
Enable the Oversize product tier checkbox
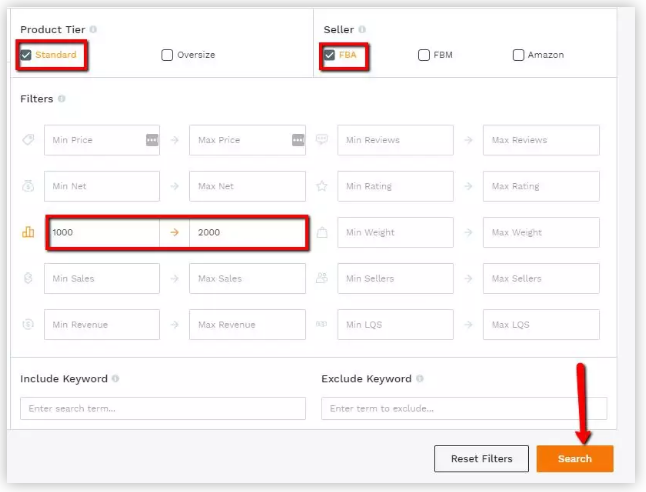pos(167,55)
